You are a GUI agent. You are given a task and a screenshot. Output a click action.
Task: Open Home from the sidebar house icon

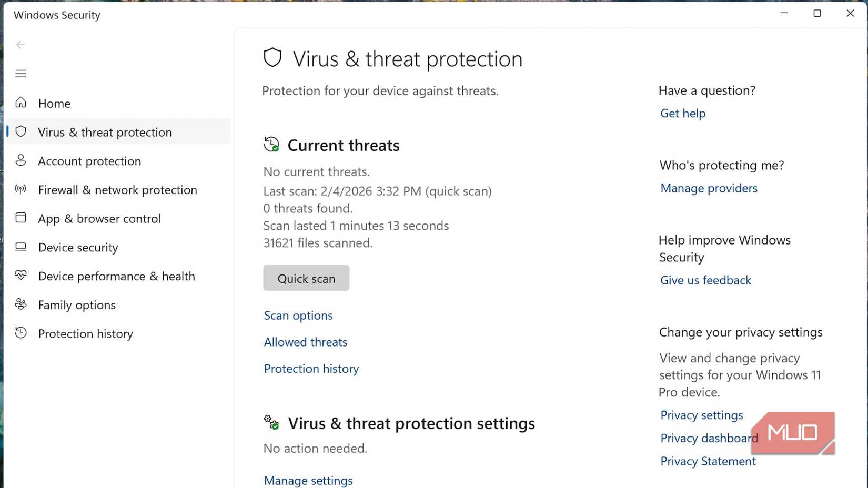pos(54,103)
